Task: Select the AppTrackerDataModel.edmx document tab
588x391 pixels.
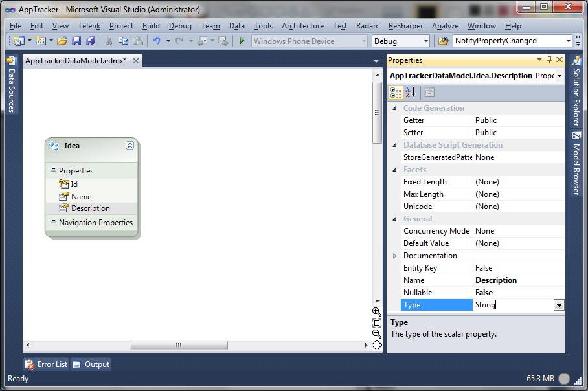Action: [x=76, y=61]
